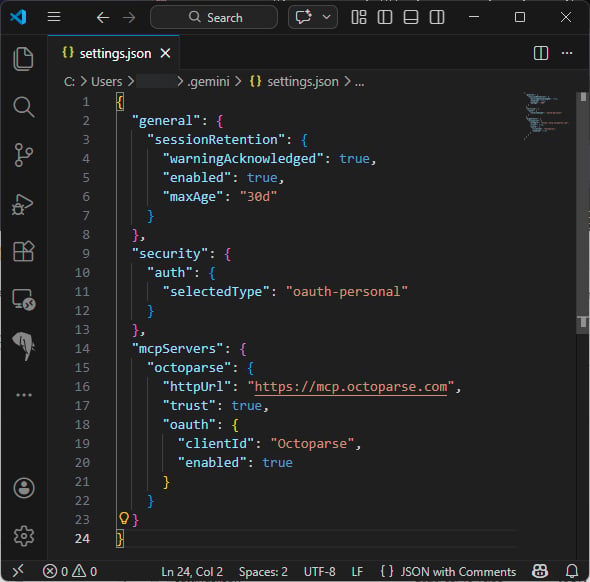Expand the chat dropdown chevron
Viewport: 590px width, 582px height.
[x=327, y=17]
